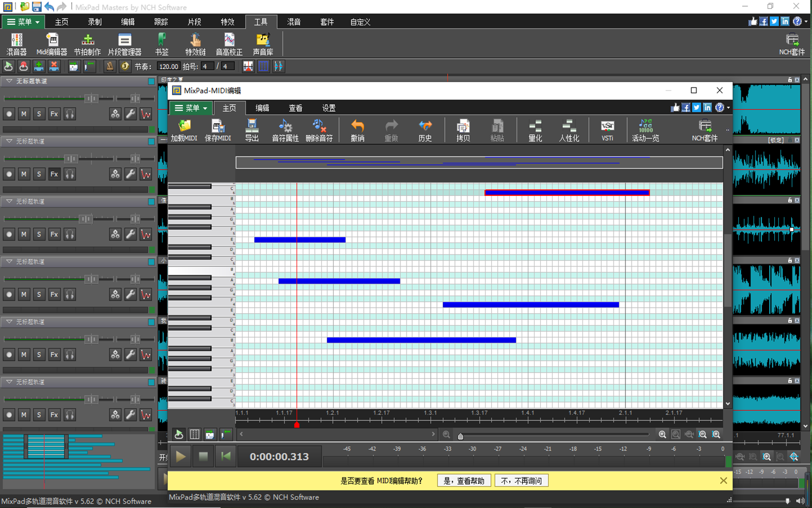Click the 不，不再询问 button
The height and width of the screenshot is (508, 812).
click(522, 481)
